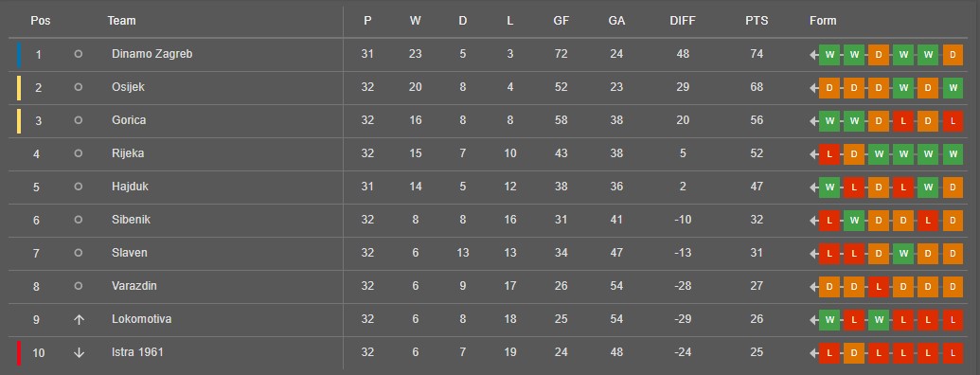Sort table by GF column header
The height and width of the screenshot is (375, 980).
pos(561,21)
